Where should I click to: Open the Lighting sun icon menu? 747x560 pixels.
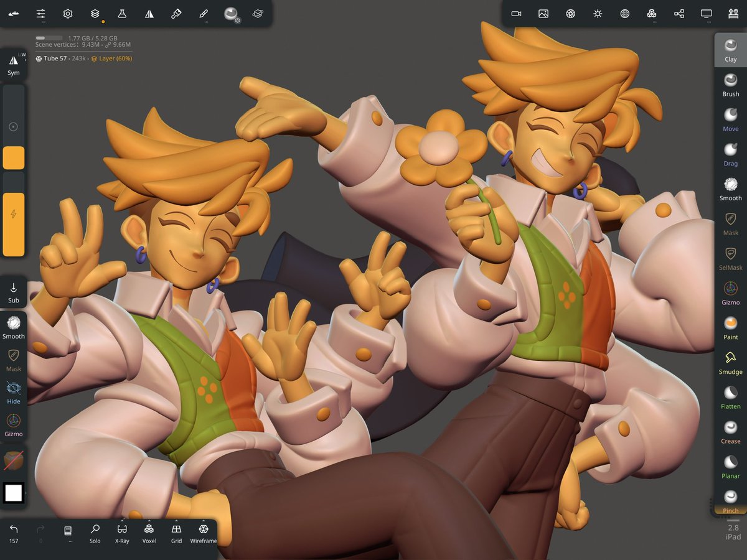(x=598, y=13)
